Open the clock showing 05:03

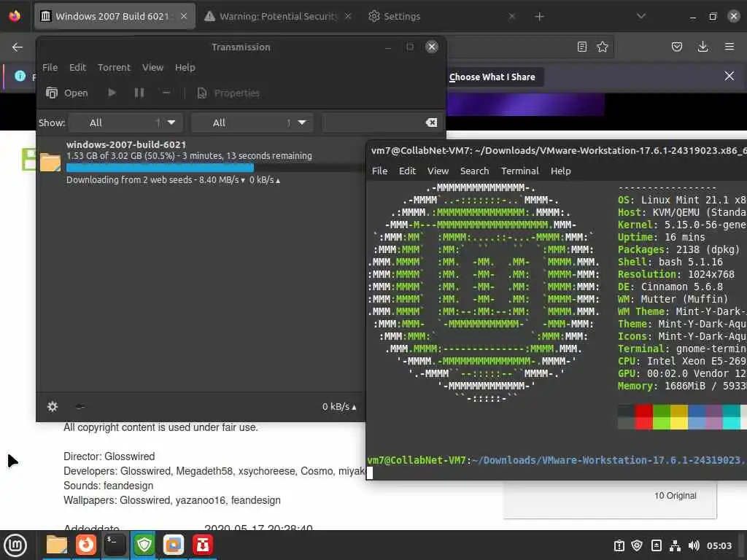719,545
